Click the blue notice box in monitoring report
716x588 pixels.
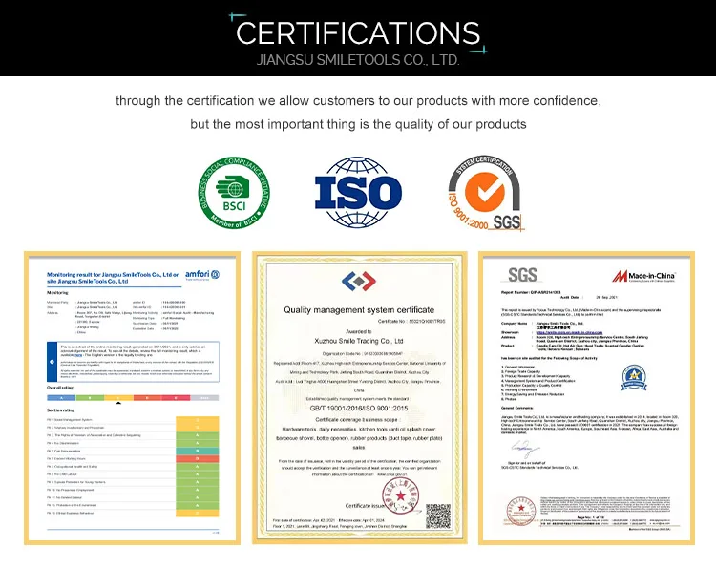133,362
